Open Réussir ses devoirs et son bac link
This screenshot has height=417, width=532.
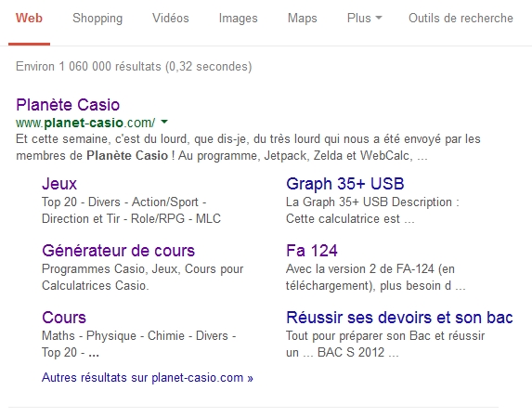(x=399, y=318)
